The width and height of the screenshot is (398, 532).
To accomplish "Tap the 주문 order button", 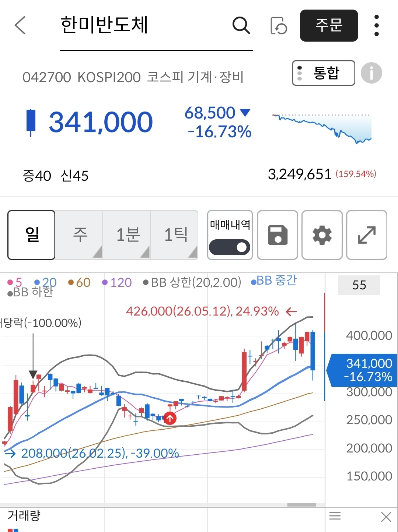I will click(x=329, y=25).
